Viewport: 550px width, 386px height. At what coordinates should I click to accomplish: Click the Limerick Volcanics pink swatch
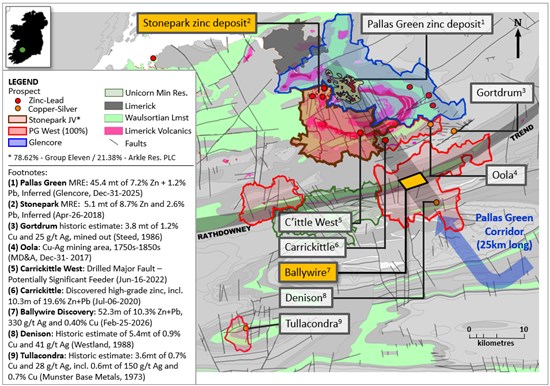[113, 131]
